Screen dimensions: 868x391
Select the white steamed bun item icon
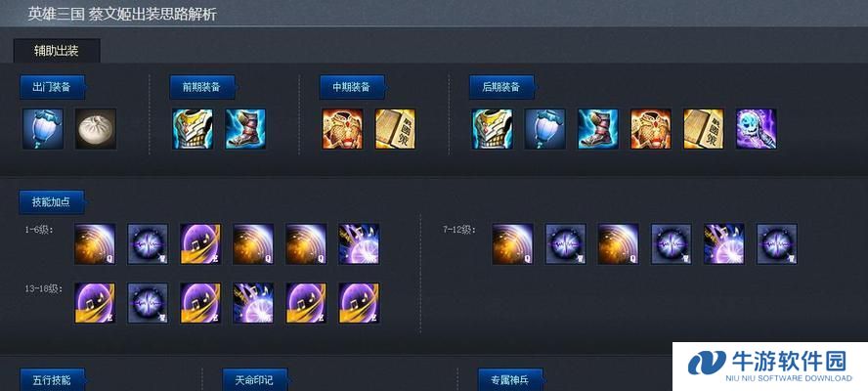(96, 129)
